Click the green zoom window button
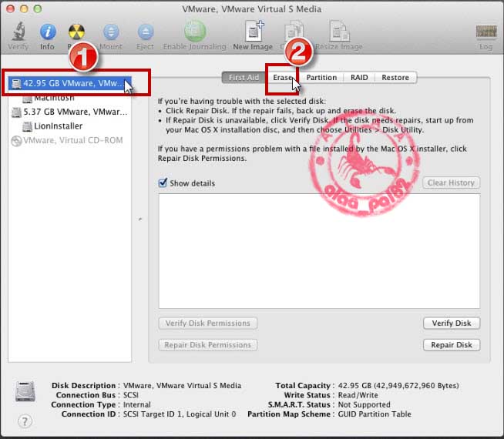504x439 pixels. point(38,8)
